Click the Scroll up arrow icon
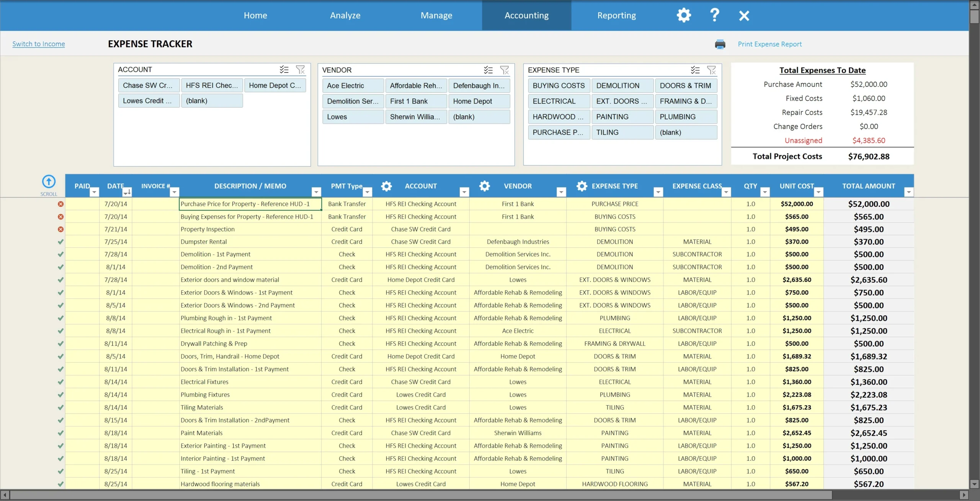 49,181
